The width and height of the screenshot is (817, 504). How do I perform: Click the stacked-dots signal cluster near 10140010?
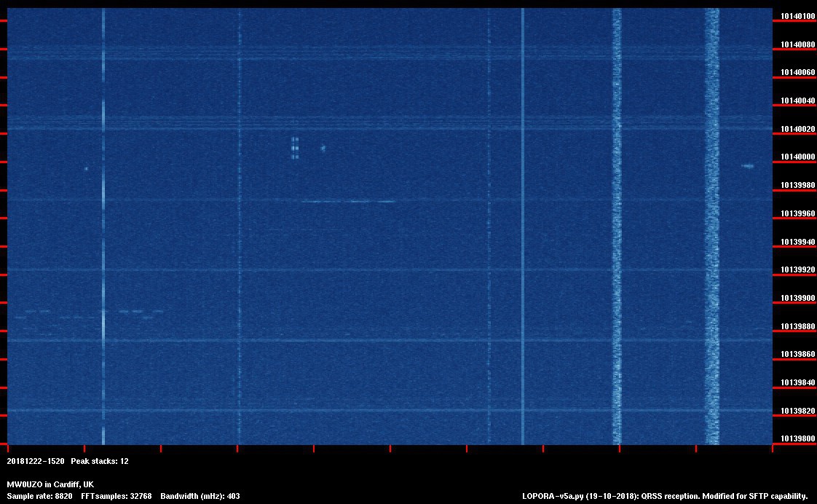click(295, 147)
